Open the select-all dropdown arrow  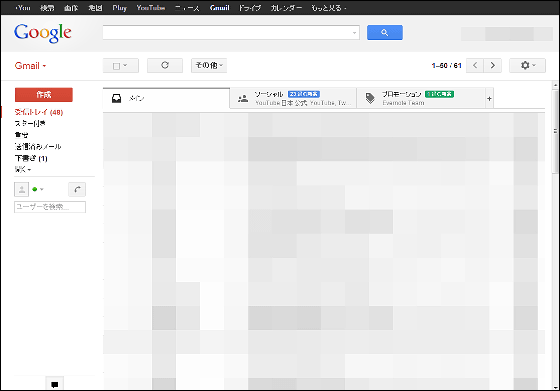(125, 65)
